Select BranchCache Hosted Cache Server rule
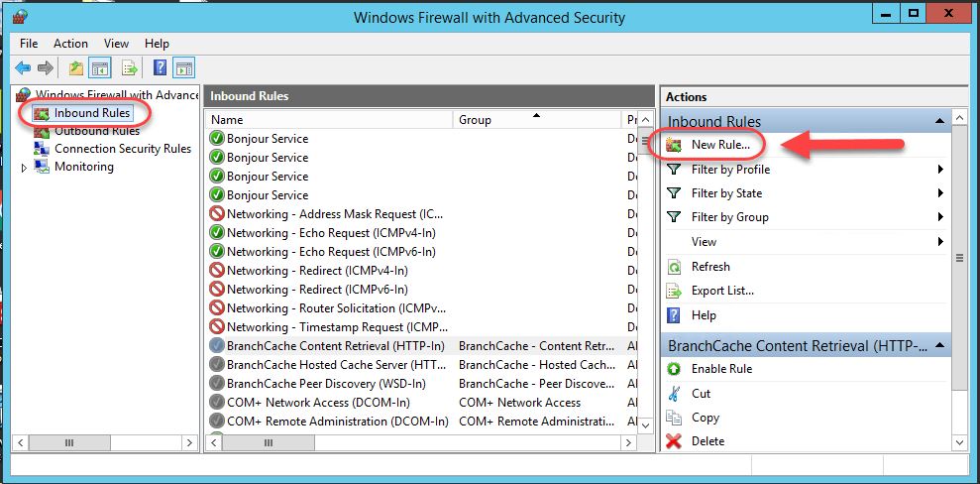 [x=336, y=365]
